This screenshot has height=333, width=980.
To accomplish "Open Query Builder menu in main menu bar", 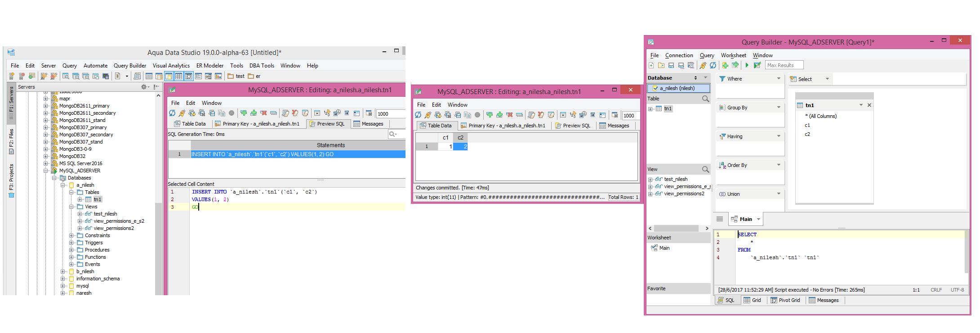I will pos(129,66).
